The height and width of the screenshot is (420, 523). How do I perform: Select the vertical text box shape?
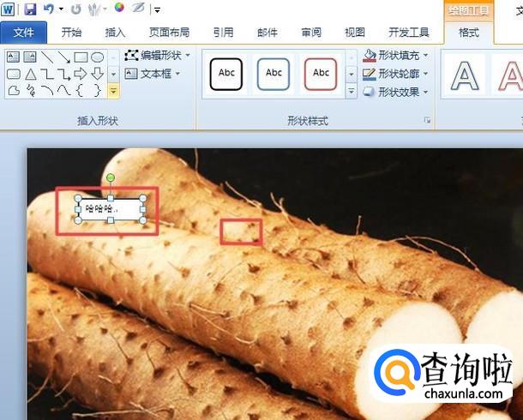(x=30, y=57)
